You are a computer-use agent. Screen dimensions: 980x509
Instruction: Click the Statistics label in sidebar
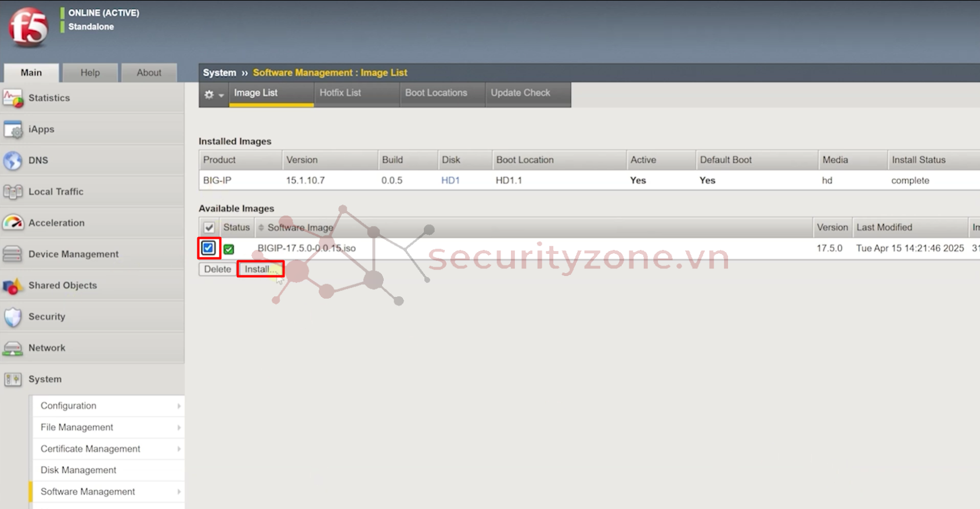(x=49, y=98)
